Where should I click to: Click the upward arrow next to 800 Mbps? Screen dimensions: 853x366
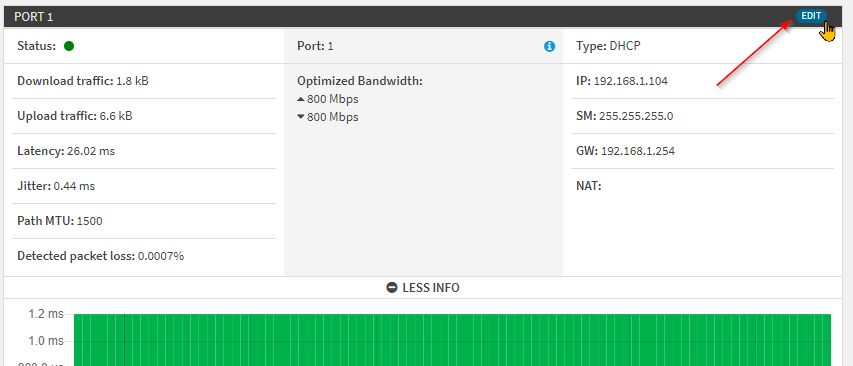point(301,100)
